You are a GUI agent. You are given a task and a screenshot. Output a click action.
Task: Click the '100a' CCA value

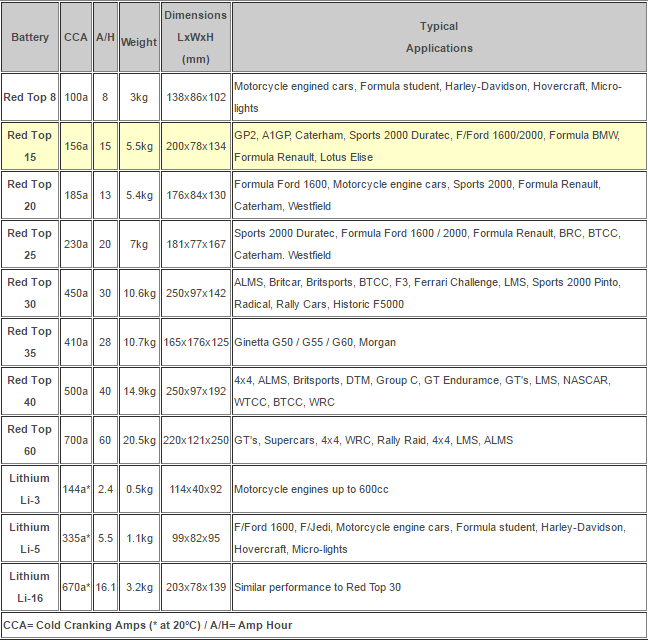pyautogui.click(x=76, y=97)
